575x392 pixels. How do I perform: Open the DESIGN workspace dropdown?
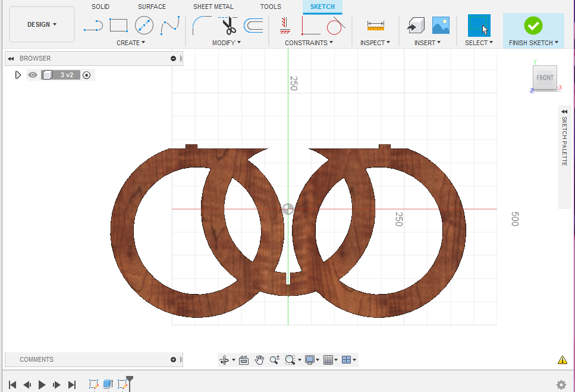tap(42, 24)
